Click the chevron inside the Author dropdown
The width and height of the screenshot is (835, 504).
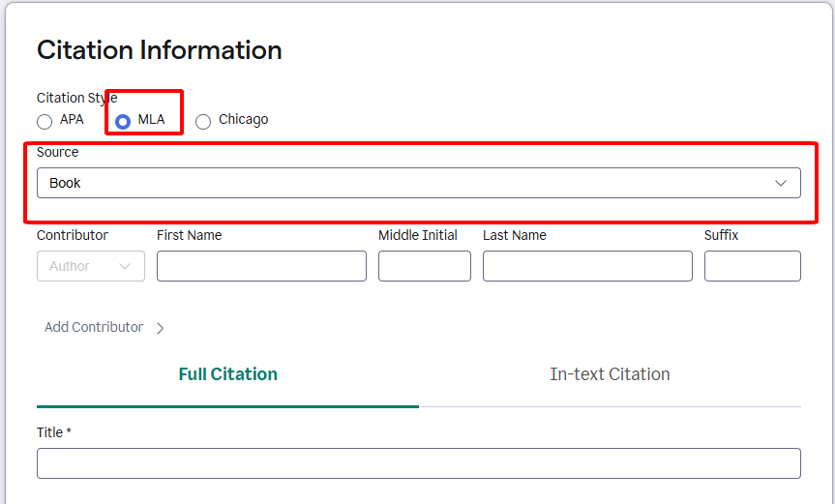(125, 266)
